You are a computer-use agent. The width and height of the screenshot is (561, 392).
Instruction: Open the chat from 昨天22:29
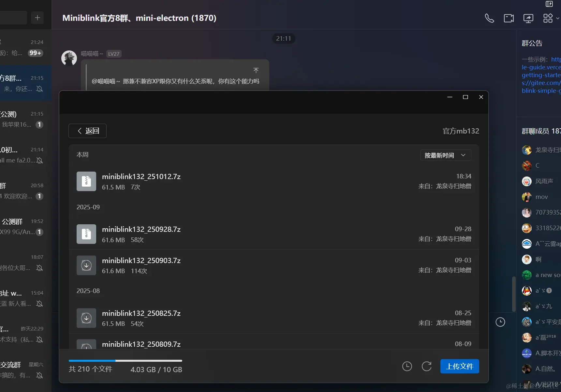[26, 334]
